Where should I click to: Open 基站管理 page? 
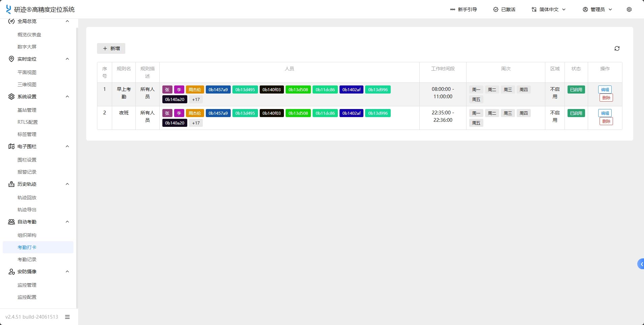click(27, 110)
